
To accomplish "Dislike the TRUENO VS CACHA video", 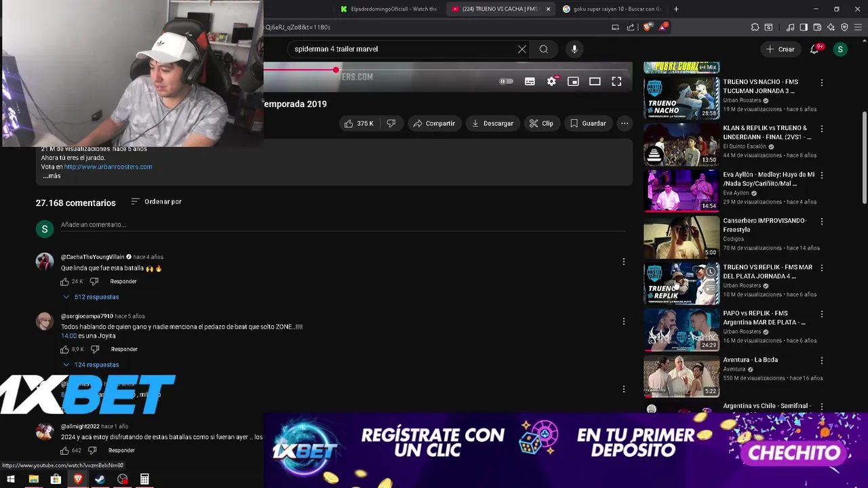I will click(391, 123).
